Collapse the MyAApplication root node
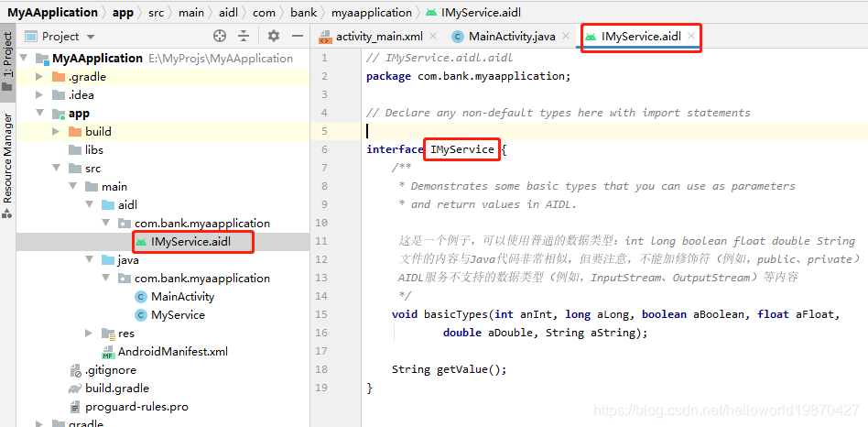 click(x=23, y=58)
